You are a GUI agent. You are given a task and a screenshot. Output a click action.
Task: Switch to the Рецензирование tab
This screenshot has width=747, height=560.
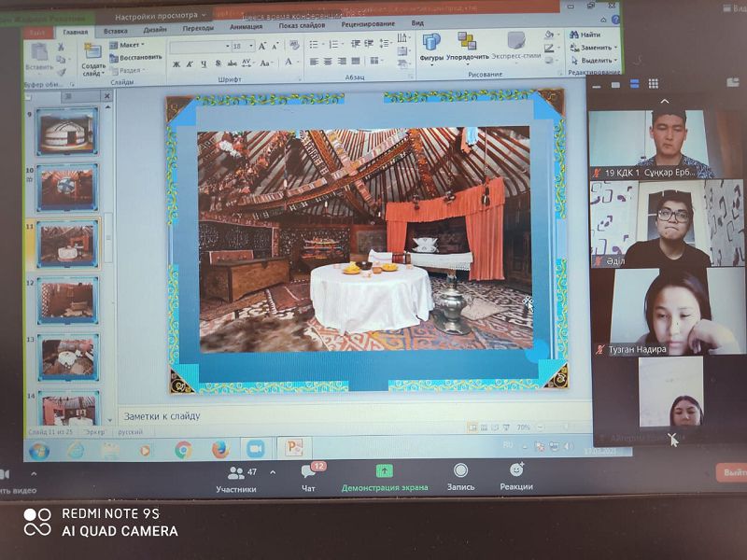click(x=368, y=24)
